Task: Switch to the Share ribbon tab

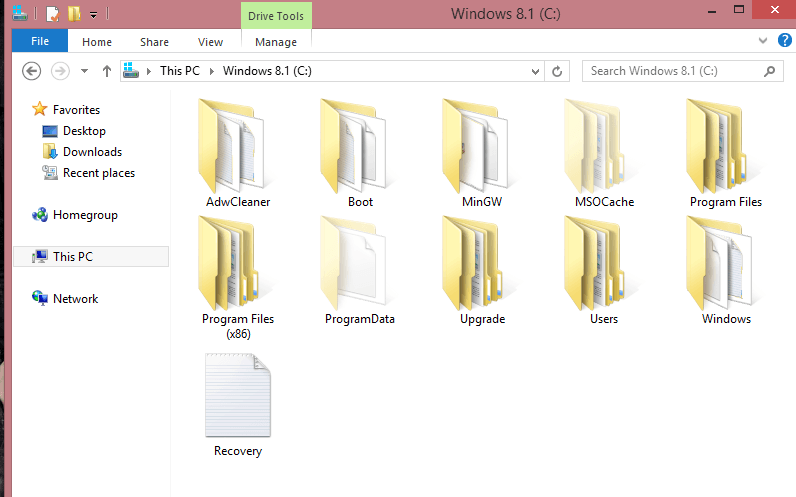Action: (154, 42)
